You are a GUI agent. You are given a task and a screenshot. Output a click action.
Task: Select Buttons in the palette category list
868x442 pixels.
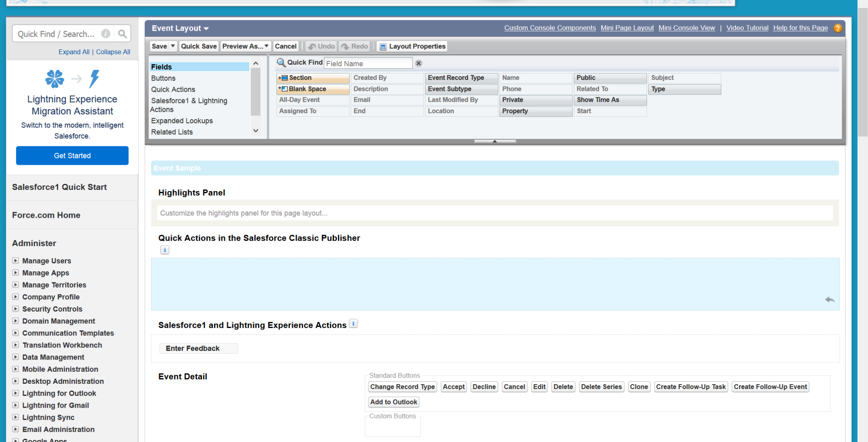coord(163,78)
